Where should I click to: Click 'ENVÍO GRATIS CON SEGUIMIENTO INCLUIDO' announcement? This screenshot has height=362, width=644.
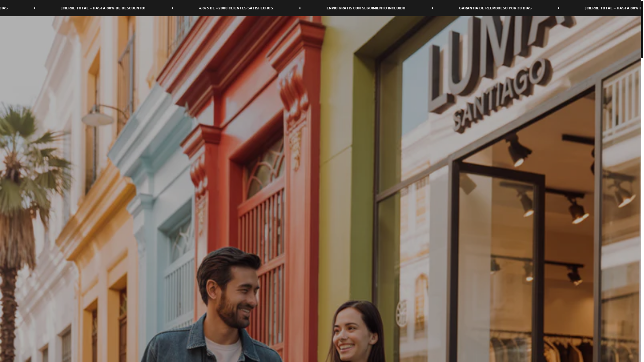coord(366,8)
